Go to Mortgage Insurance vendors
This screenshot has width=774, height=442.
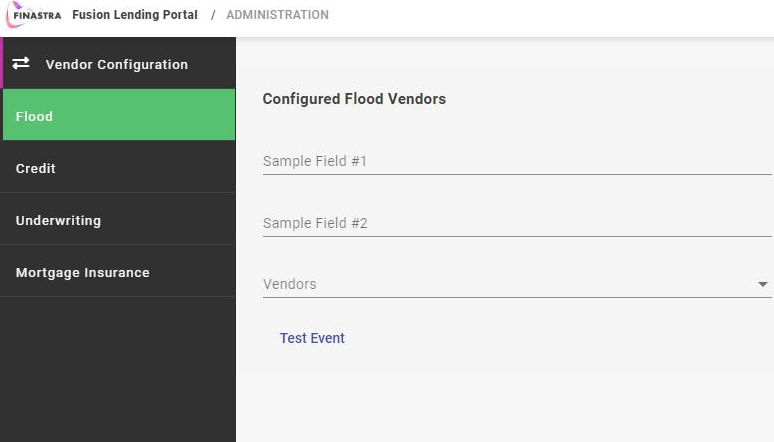(118, 273)
